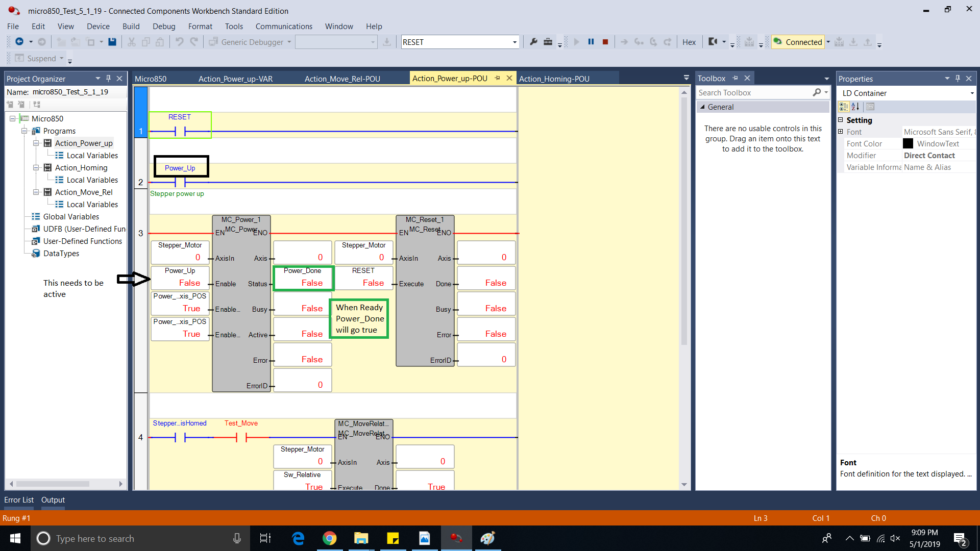
Task: Stop debugging with red square
Action: [x=605, y=42]
